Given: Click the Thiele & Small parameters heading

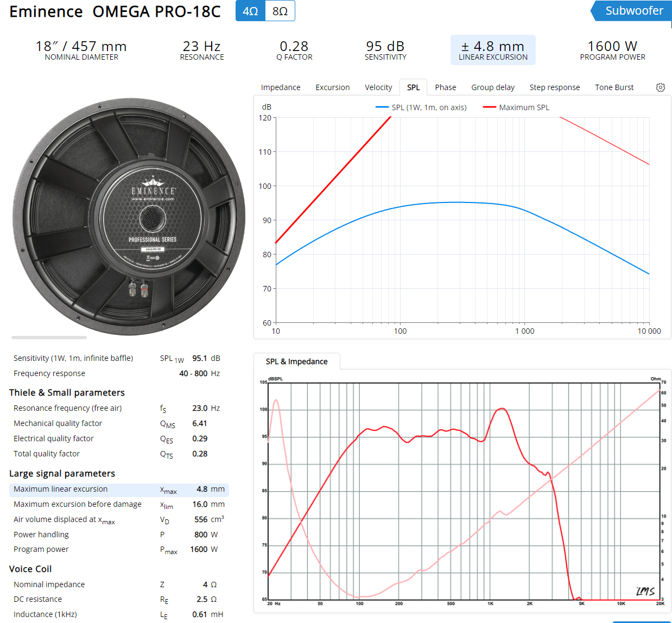Looking at the screenshot, I should pyautogui.click(x=67, y=392).
